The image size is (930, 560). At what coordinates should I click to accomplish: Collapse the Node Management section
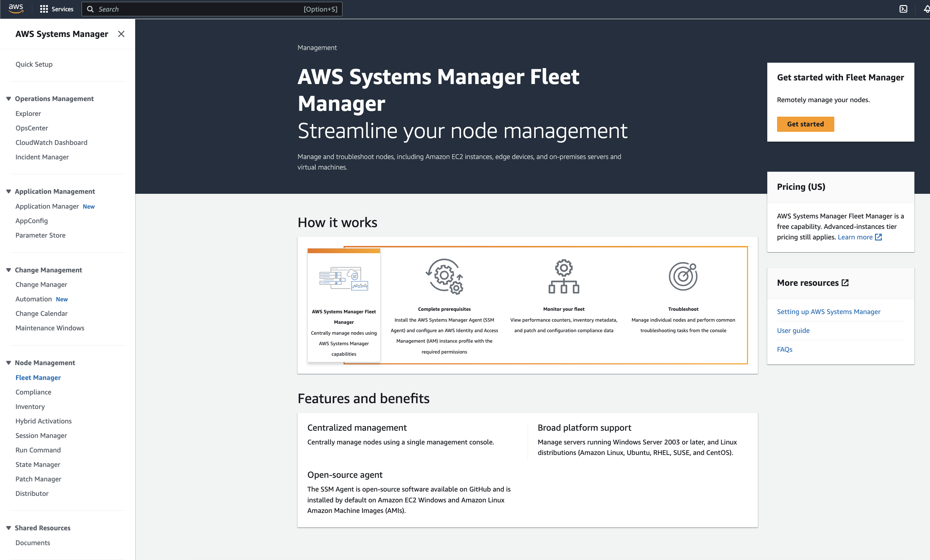click(9, 363)
